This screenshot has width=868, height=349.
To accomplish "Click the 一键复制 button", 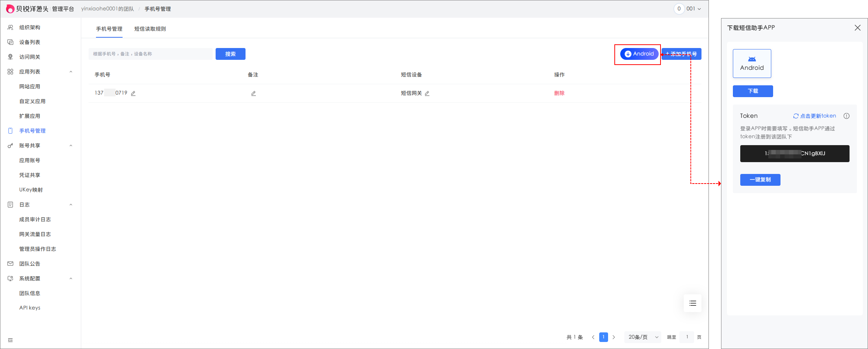I will (760, 180).
